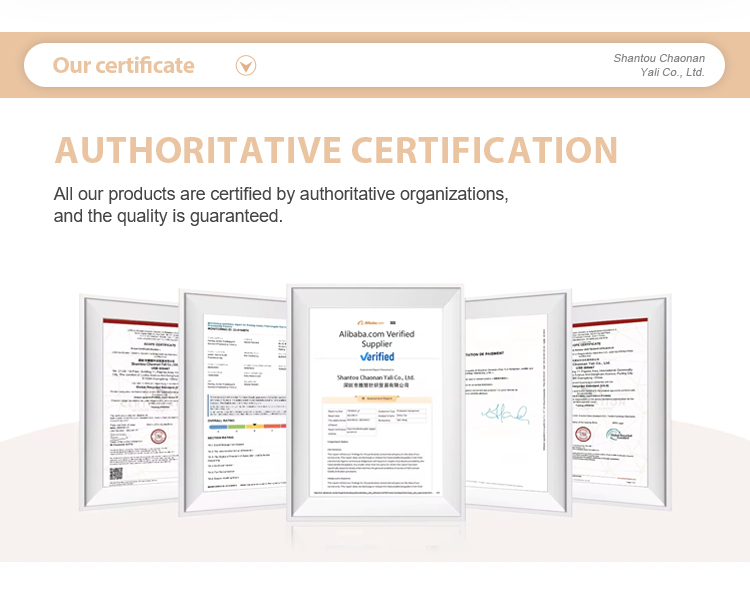Select the Our certificate heading

(x=123, y=66)
